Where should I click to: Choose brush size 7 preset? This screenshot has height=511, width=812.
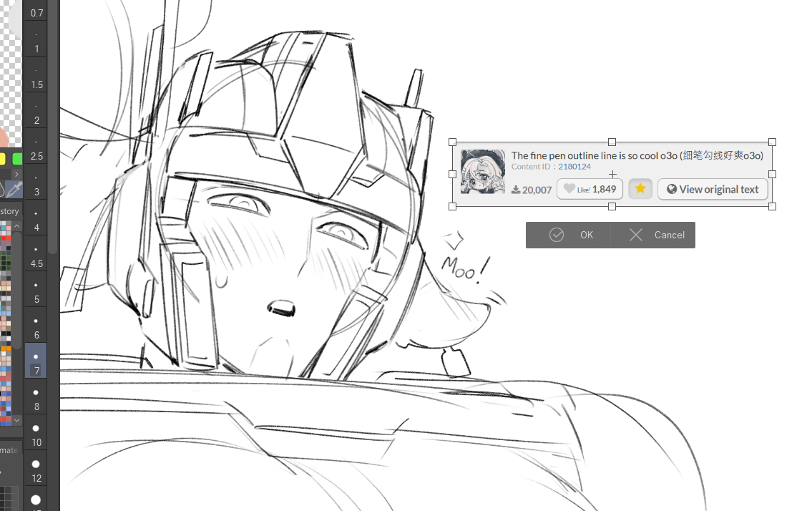click(x=36, y=361)
